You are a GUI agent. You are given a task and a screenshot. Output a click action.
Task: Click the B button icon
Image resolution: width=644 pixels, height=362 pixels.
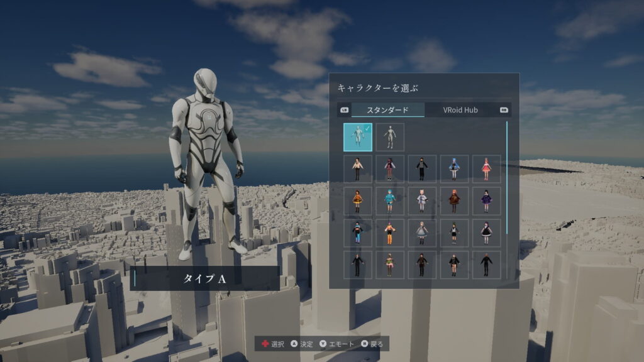coord(364,344)
